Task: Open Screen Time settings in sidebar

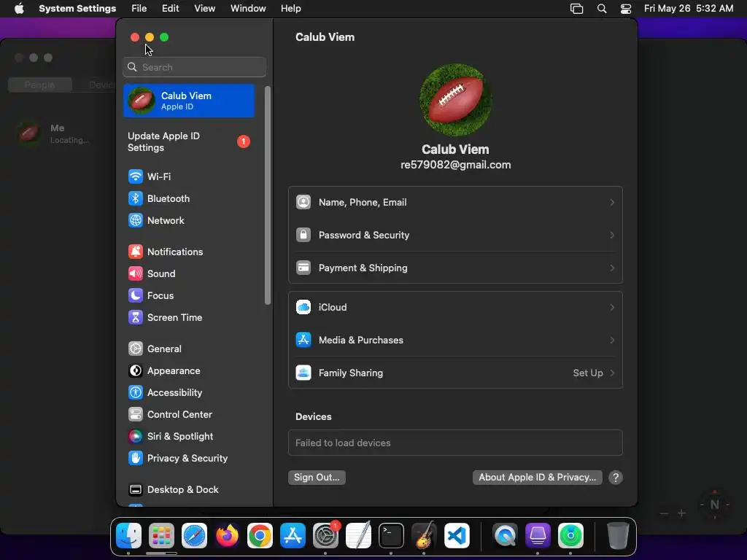Action: click(x=189, y=318)
